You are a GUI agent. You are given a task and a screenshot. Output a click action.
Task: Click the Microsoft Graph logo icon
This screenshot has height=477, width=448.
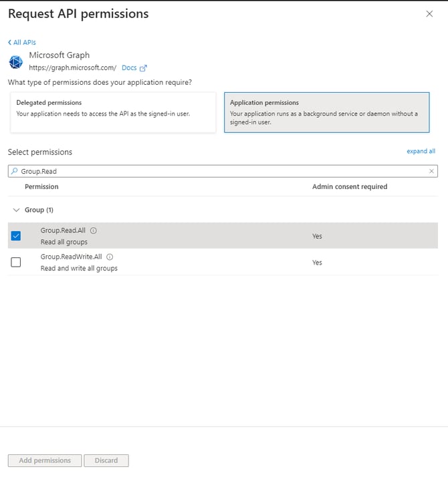16,62
